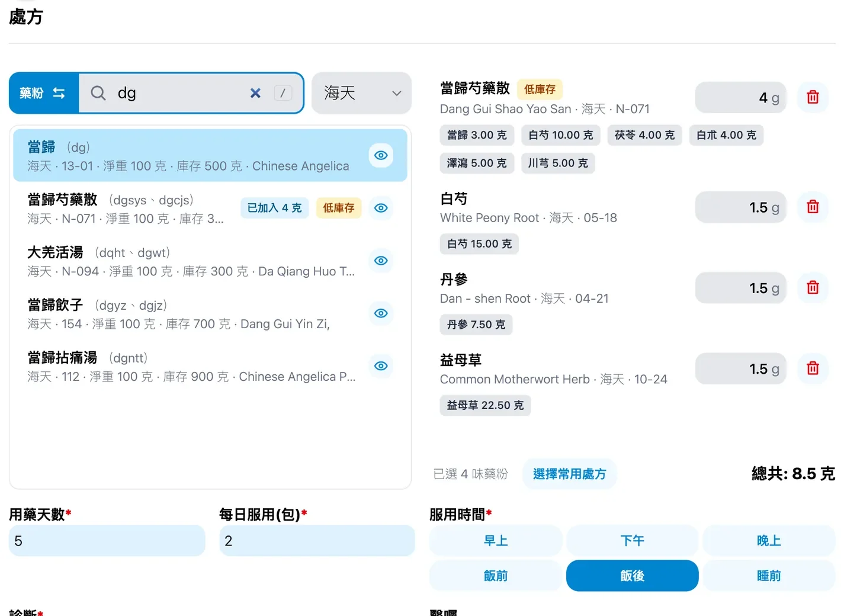
Task: Click the 白芍 10.00 克 ingredient chip
Action: pos(561,135)
